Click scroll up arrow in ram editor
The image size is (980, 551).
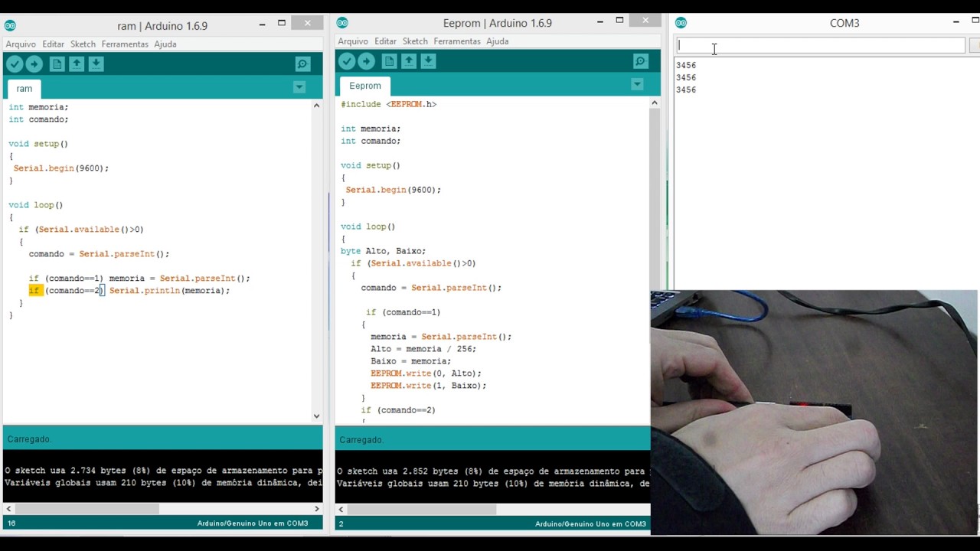[x=316, y=106]
